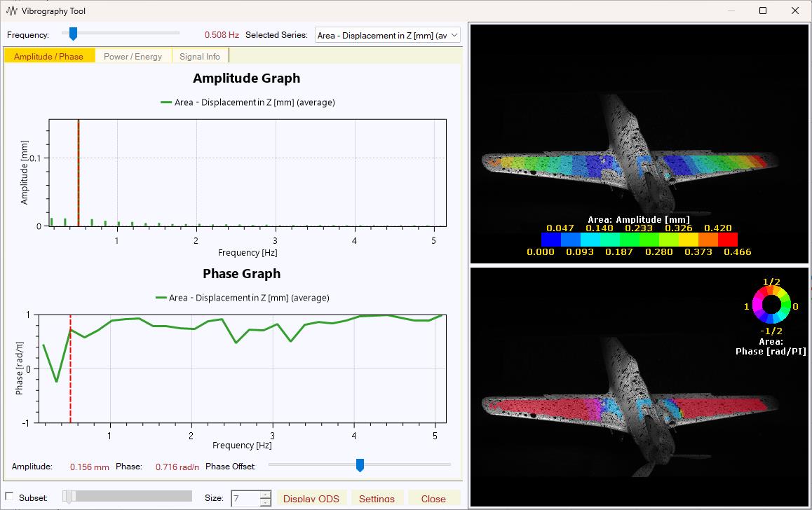
Task: Click the Phase Offset slider handle
Action: click(x=360, y=464)
